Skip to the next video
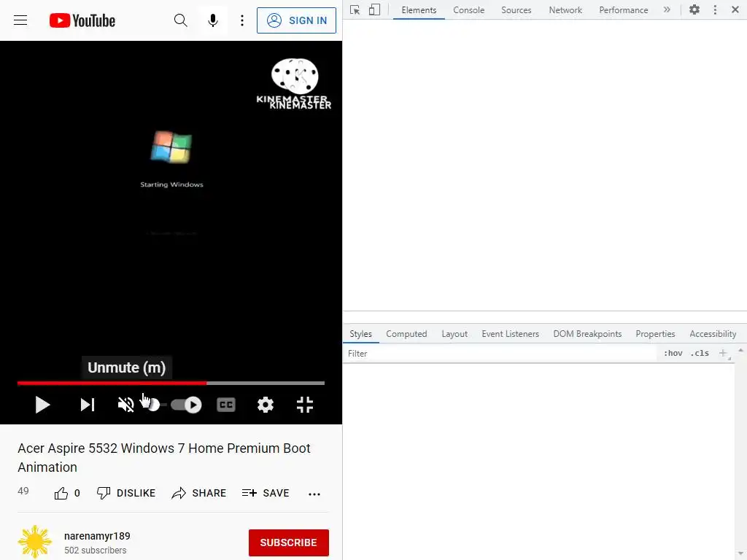 88,405
